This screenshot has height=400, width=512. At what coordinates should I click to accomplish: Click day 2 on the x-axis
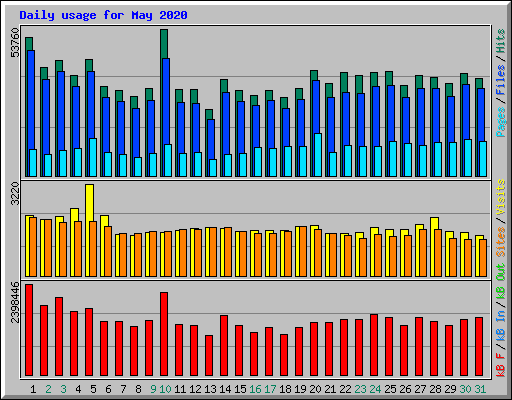(x=48, y=389)
